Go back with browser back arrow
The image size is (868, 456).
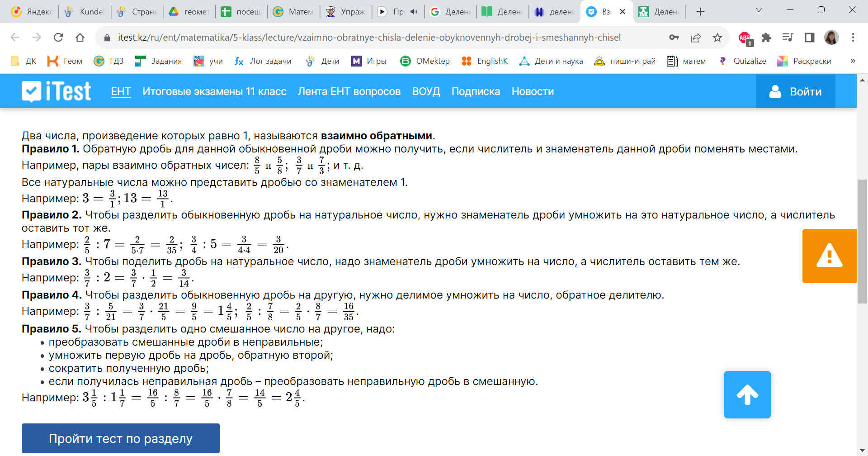[x=15, y=38]
